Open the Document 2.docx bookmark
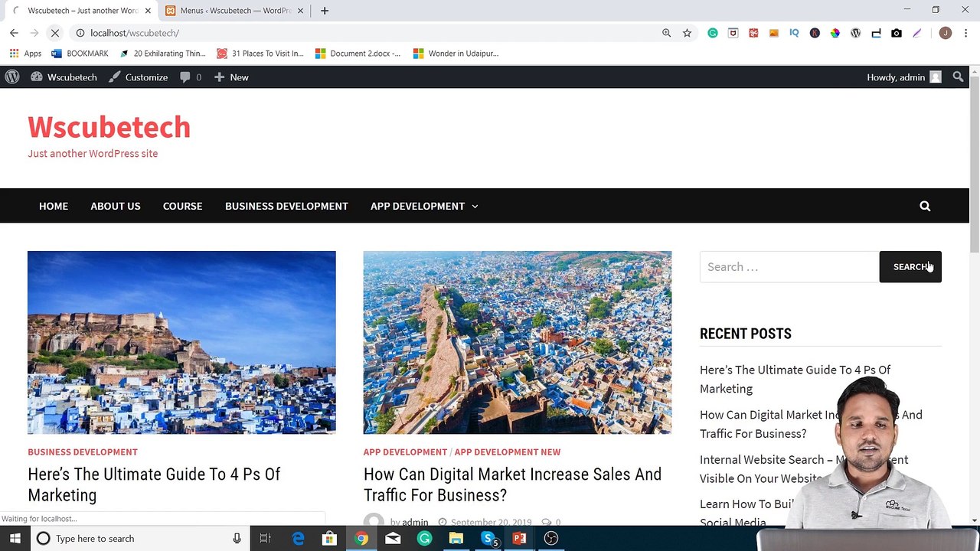Image resolution: width=980 pixels, height=551 pixels. click(x=358, y=54)
